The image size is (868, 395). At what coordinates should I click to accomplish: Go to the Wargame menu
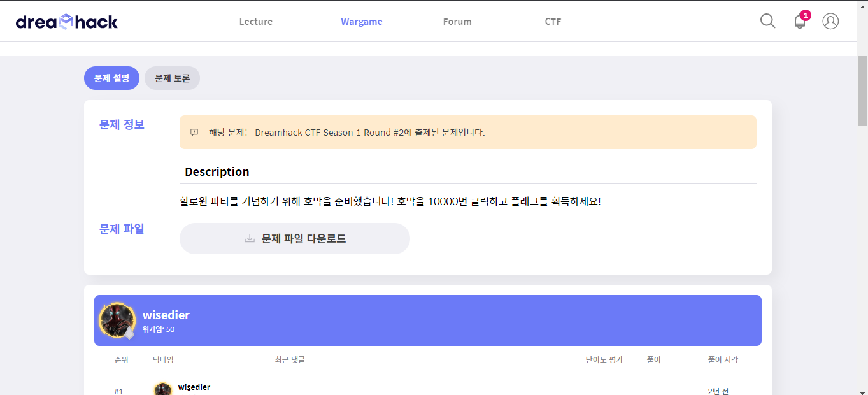[x=362, y=22]
